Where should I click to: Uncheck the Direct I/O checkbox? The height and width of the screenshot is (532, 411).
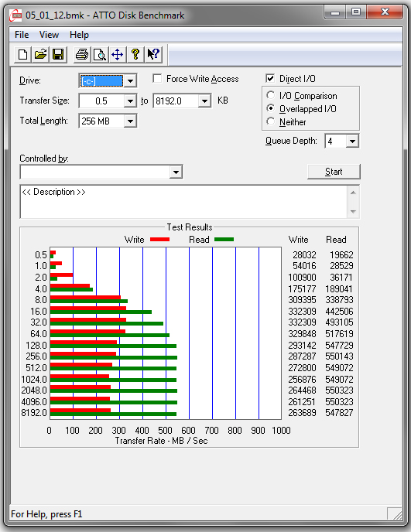coord(270,79)
